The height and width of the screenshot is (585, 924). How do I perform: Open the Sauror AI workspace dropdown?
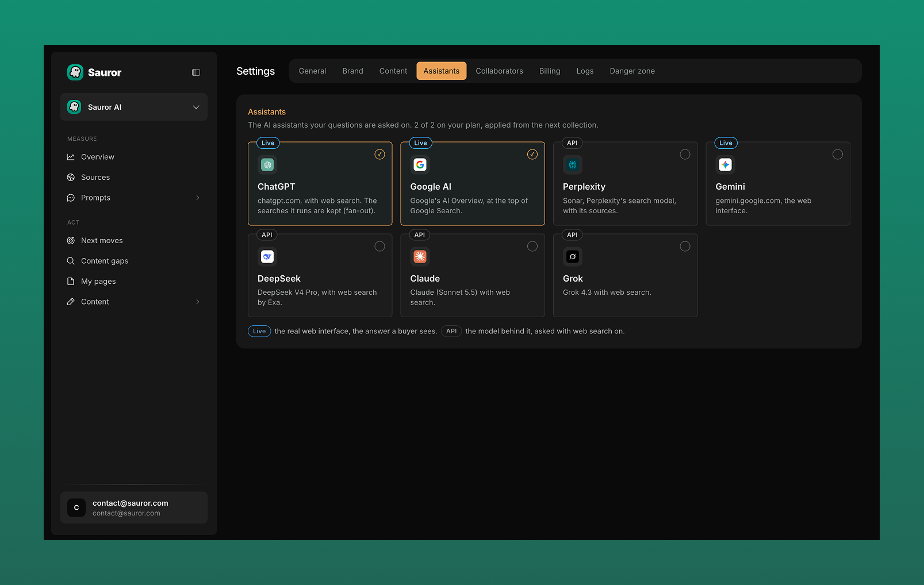134,107
